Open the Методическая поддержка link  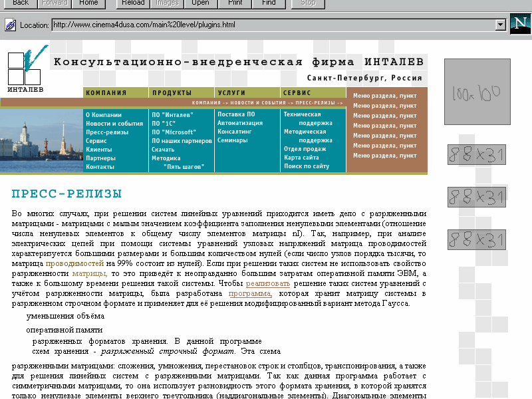(x=308, y=136)
